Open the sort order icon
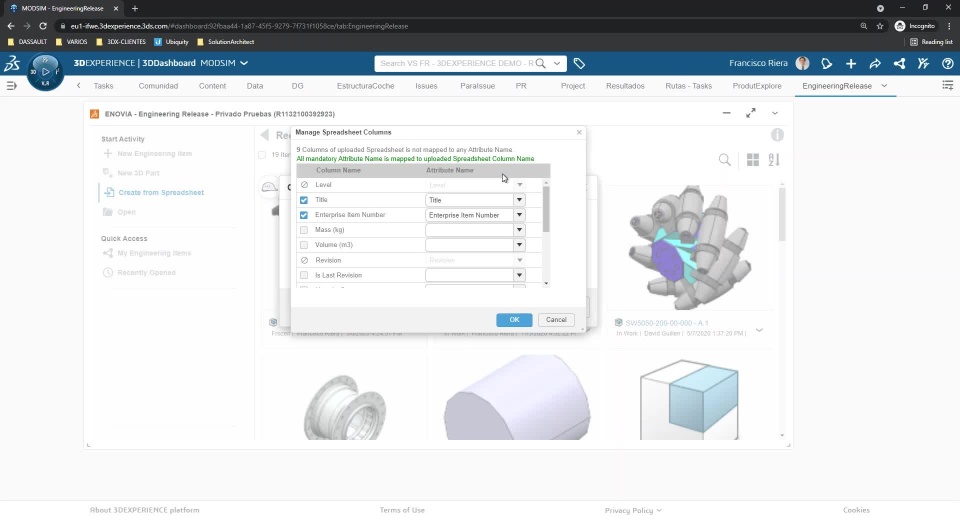Viewport: 960px width, 520px height. pos(774,160)
